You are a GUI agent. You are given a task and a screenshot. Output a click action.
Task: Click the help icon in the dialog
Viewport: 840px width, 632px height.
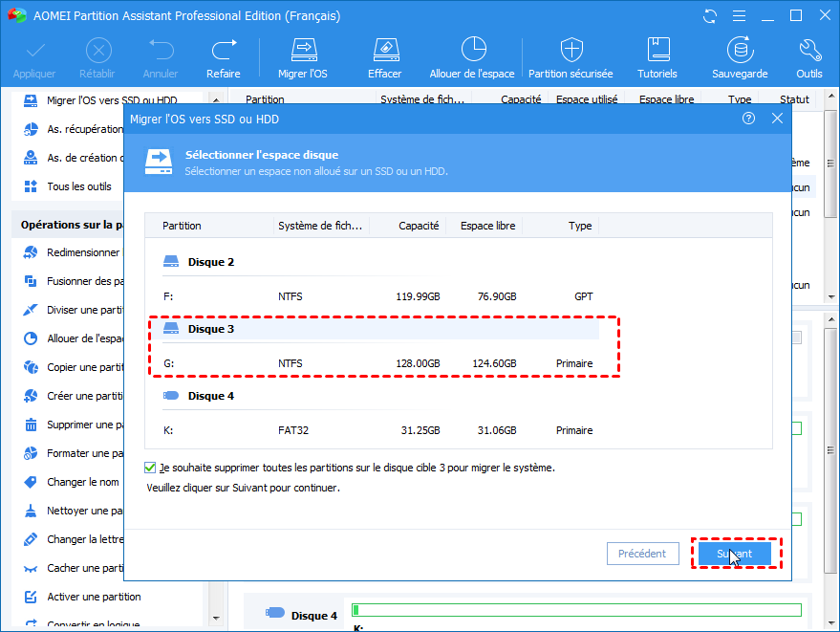click(x=748, y=119)
